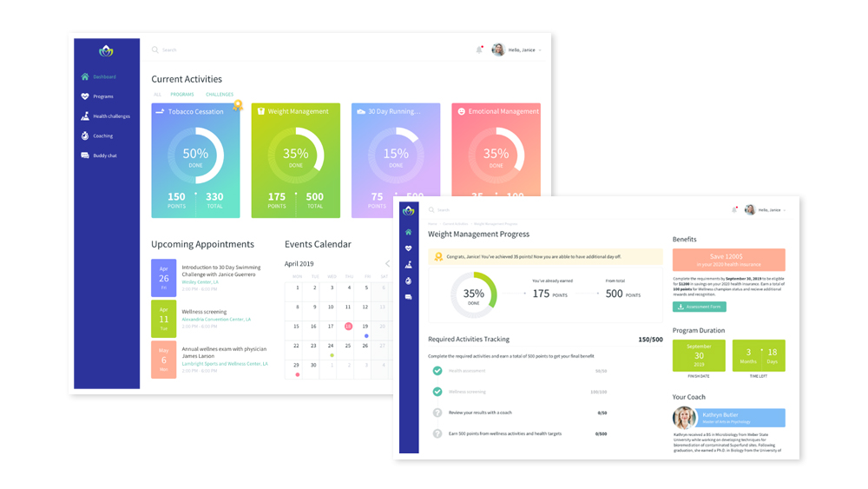Switch to the CHALLENGES filter tab
Viewport: 868px width, 489px height.
(220, 94)
